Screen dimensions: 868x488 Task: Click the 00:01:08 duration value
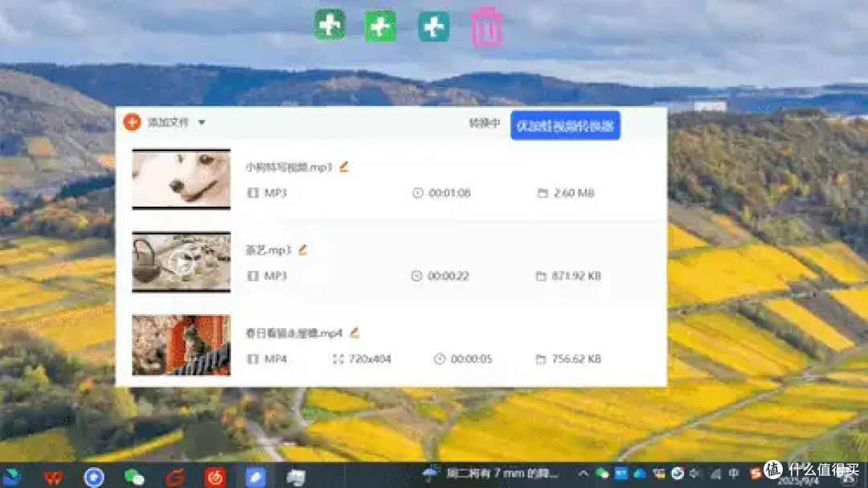pos(449,193)
